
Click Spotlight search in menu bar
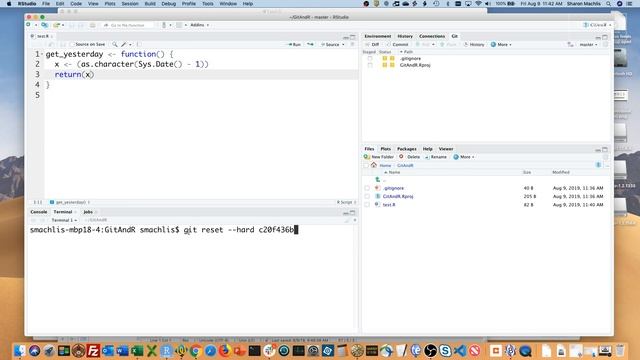coord(609,4)
